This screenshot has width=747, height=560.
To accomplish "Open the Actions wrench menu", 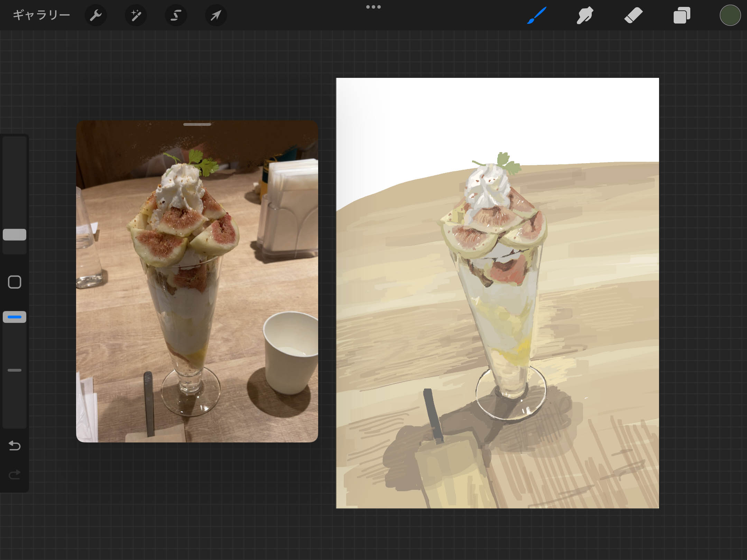I will tap(95, 15).
